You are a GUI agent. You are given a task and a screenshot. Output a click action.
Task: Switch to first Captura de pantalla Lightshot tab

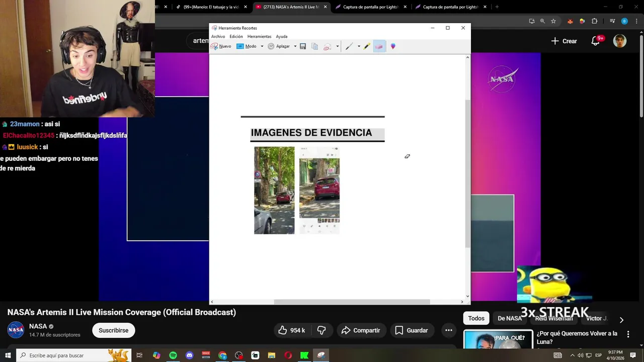[x=371, y=7]
